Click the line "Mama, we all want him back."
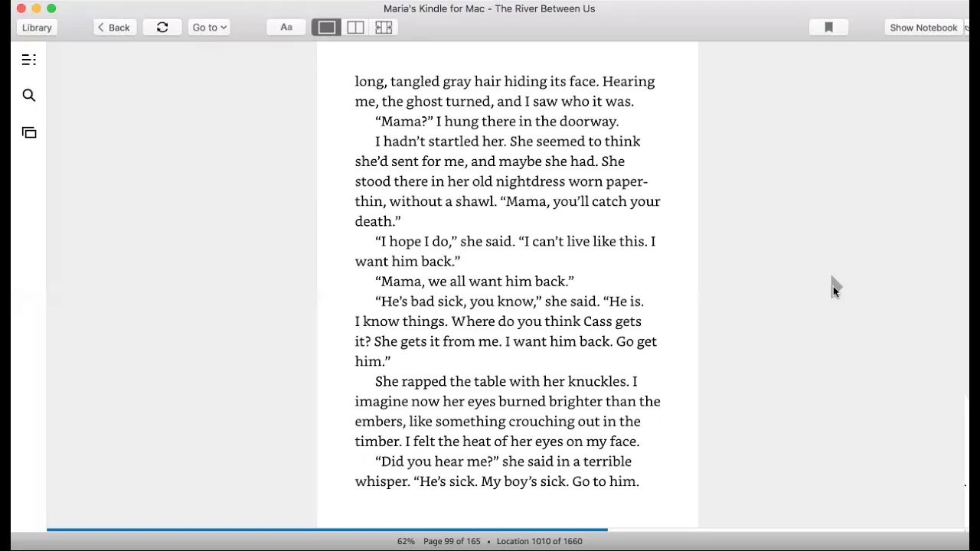Image resolution: width=980 pixels, height=551 pixels. (475, 281)
